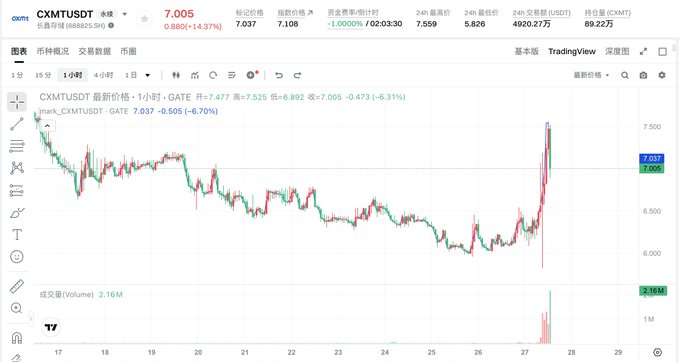Toggle the layout square icon
This screenshot has width=680, height=362.
(662, 52)
